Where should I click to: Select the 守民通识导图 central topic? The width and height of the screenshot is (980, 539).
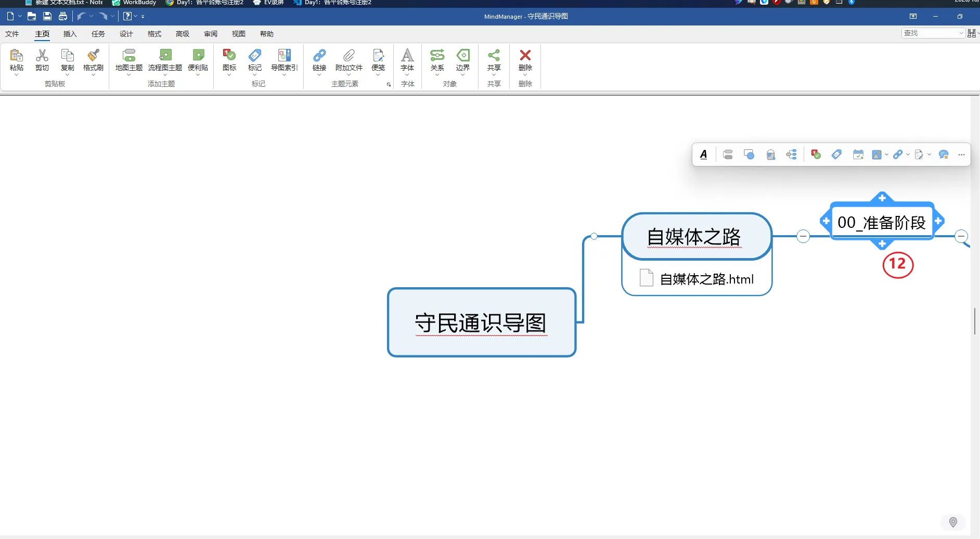tap(482, 323)
